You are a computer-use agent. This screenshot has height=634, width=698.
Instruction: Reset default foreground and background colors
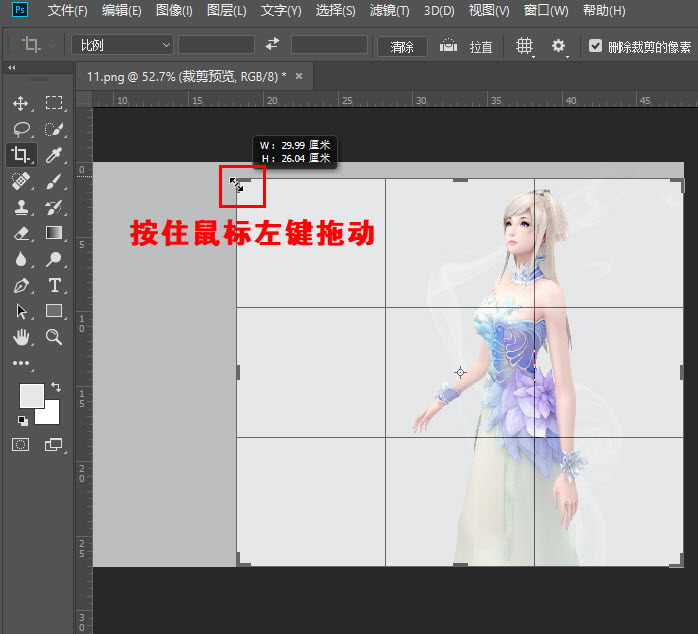(x=23, y=420)
